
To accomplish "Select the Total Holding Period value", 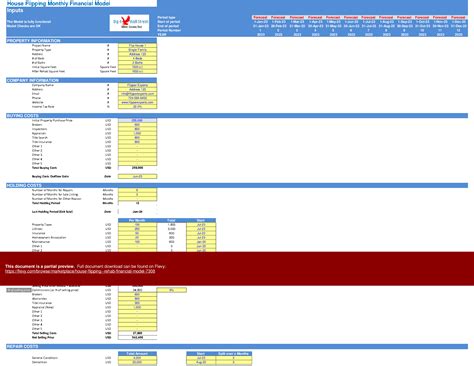I will (137, 203).
